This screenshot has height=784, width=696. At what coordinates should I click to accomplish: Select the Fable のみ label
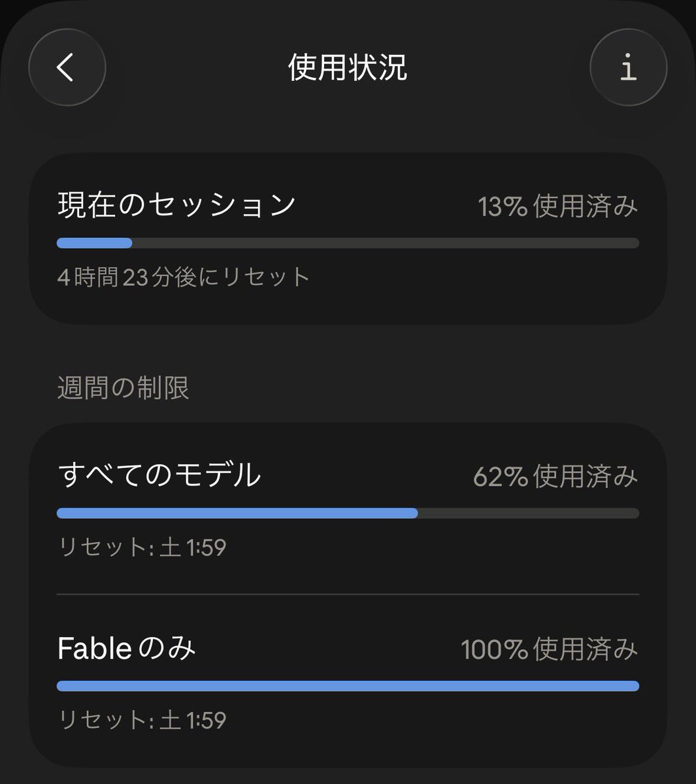pyautogui.click(x=127, y=648)
